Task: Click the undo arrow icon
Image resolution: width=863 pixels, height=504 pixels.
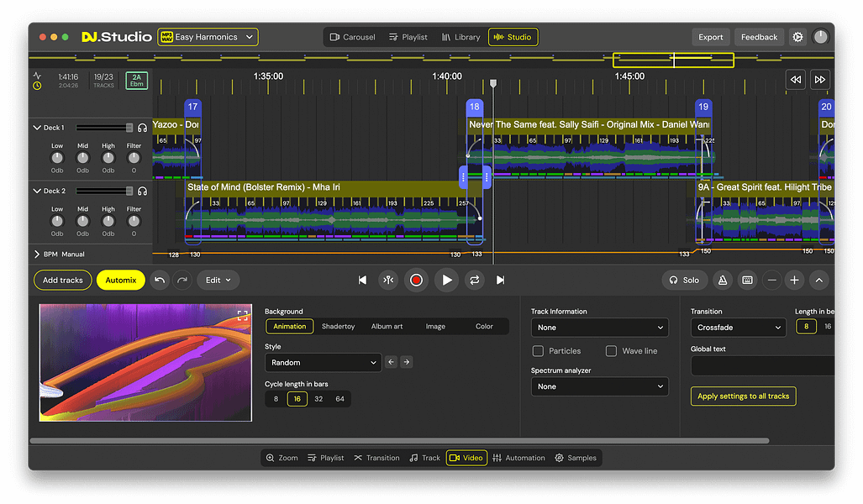Action: click(x=160, y=280)
